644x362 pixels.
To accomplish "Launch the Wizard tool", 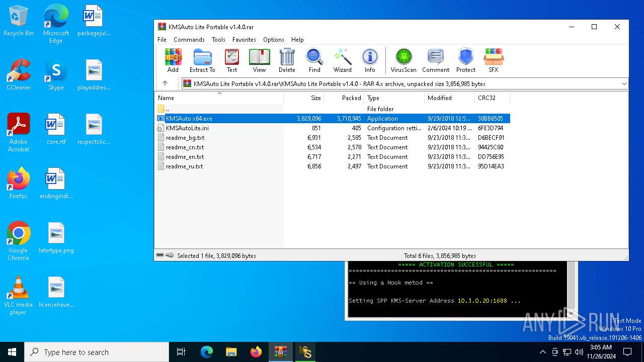I will [342, 60].
